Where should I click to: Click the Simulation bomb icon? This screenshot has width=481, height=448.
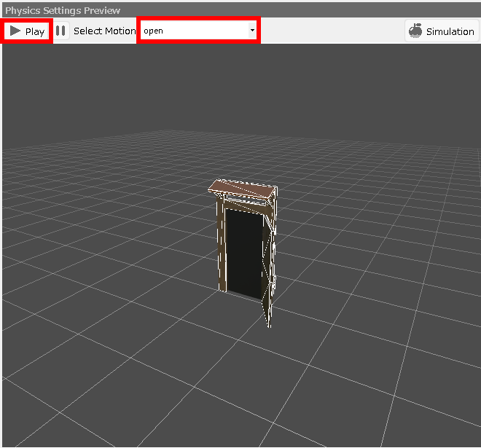[415, 31]
